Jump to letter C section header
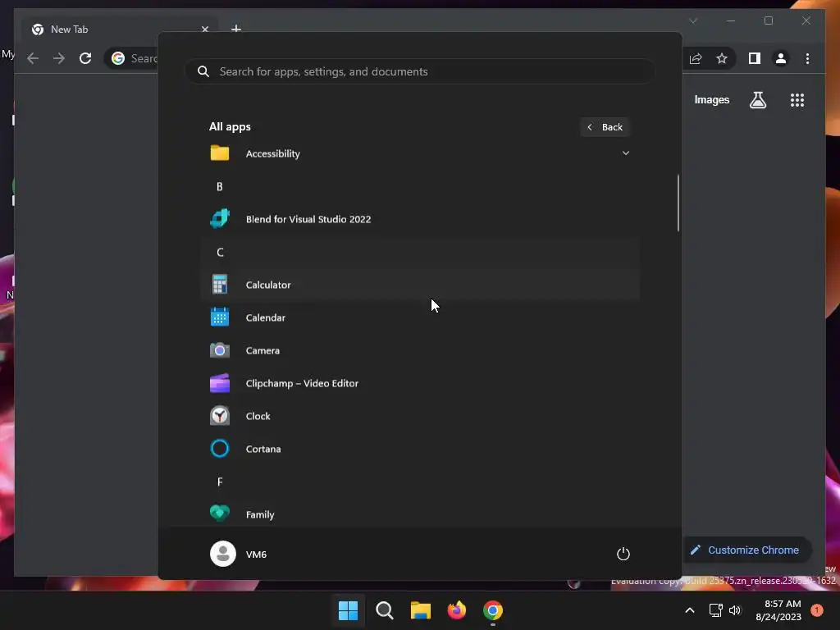This screenshot has width=840, height=630. point(220,252)
